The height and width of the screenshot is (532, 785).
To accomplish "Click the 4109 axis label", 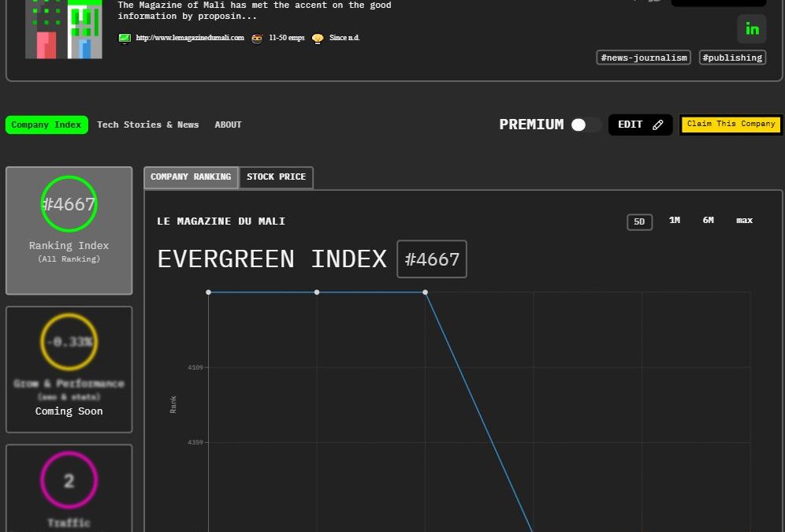I will point(195,367).
